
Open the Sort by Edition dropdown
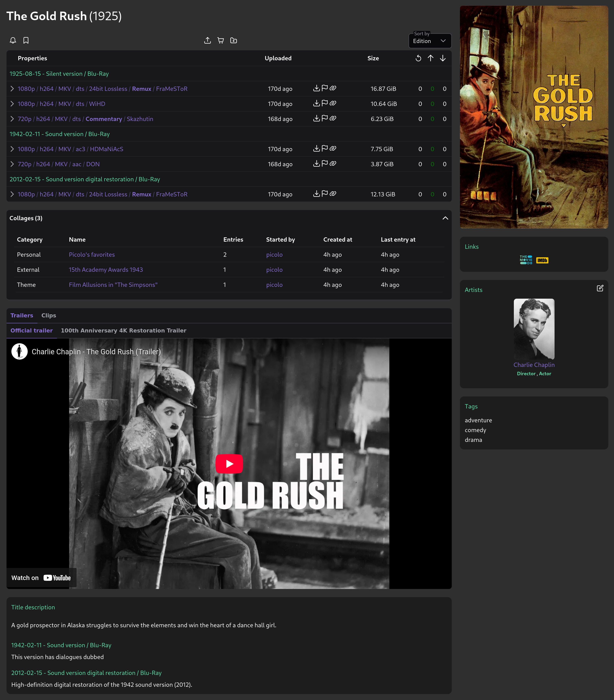pos(430,41)
